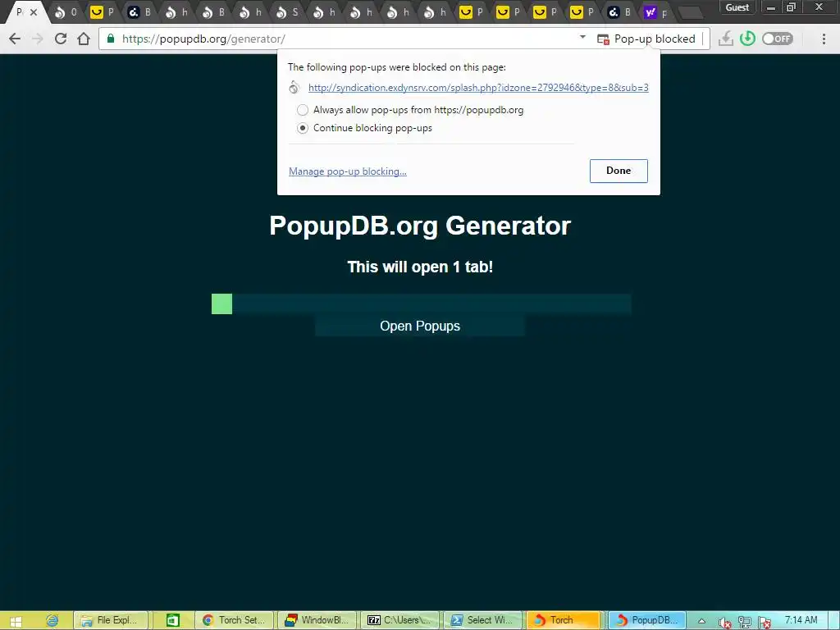Click the Guest profile button
This screenshot has height=630, width=840.
[x=737, y=7]
